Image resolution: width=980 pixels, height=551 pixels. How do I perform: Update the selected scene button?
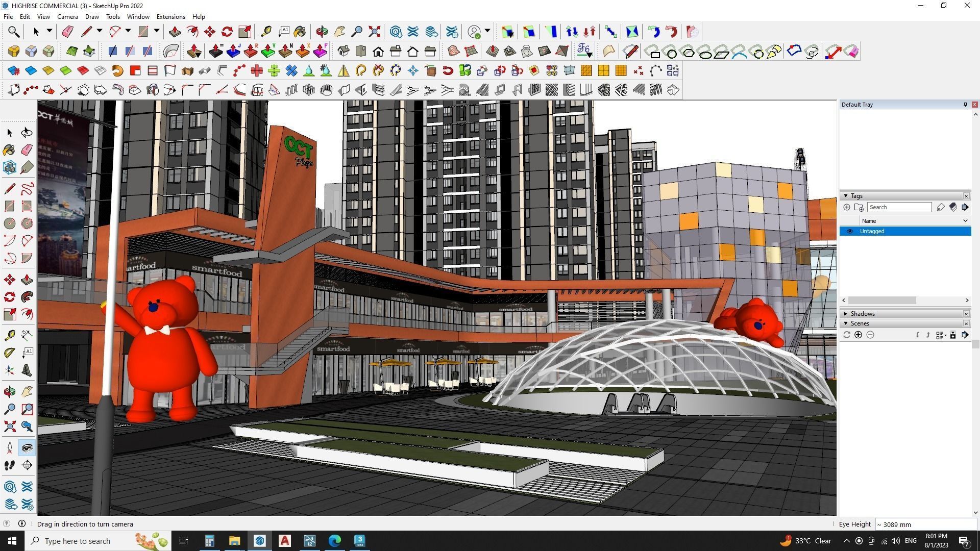tap(846, 335)
